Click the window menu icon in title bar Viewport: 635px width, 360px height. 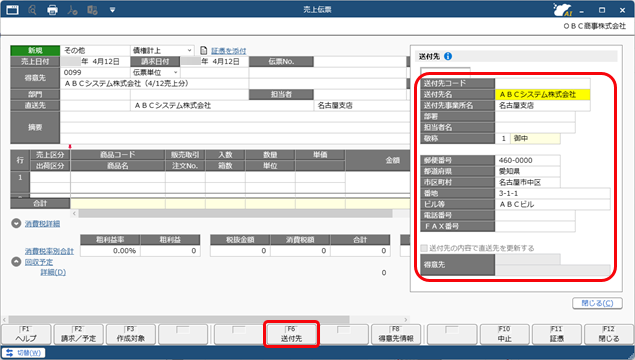point(13,9)
